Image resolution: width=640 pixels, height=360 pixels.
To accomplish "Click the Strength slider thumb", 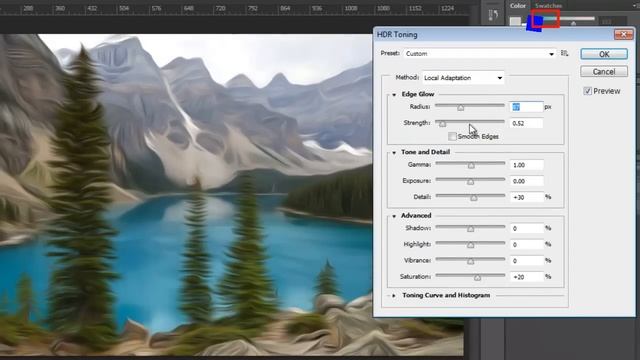I will (x=442, y=123).
